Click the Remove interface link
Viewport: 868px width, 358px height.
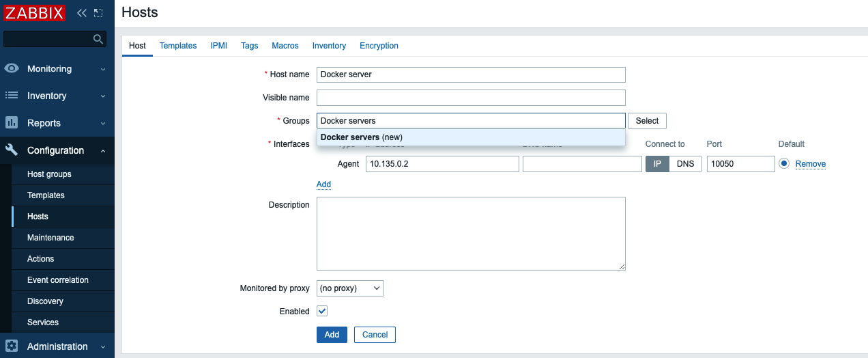coord(811,164)
